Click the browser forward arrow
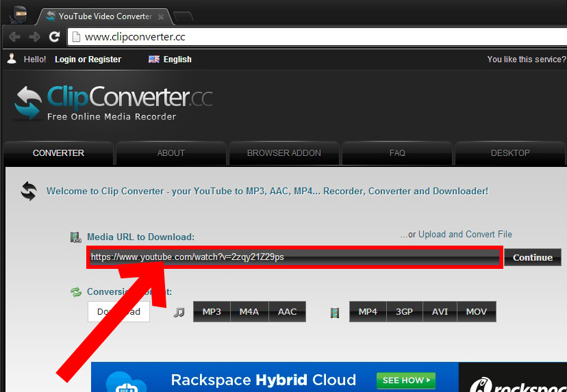Viewport: 567px width, 392px height. click(35, 37)
